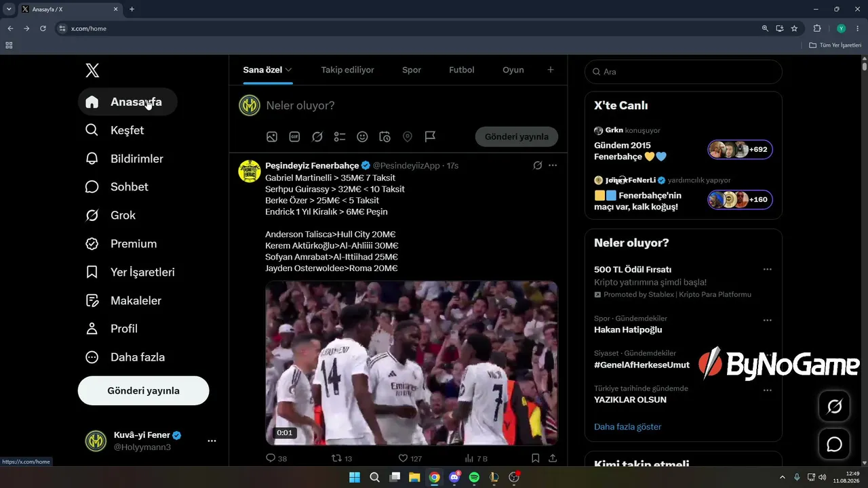The width and height of the screenshot is (868, 488).
Task: Click the page vertical scrollbar thumb
Action: point(865,66)
